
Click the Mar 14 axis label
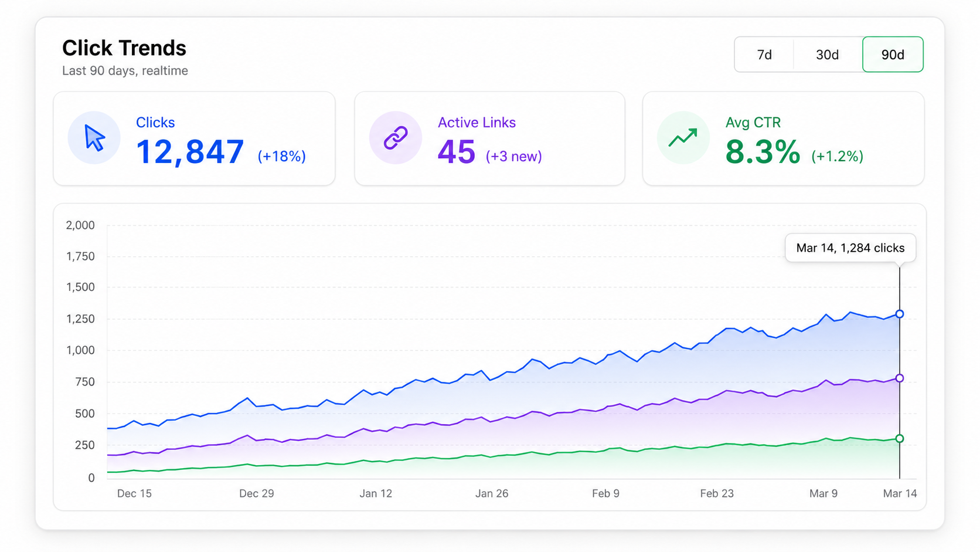coord(900,493)
